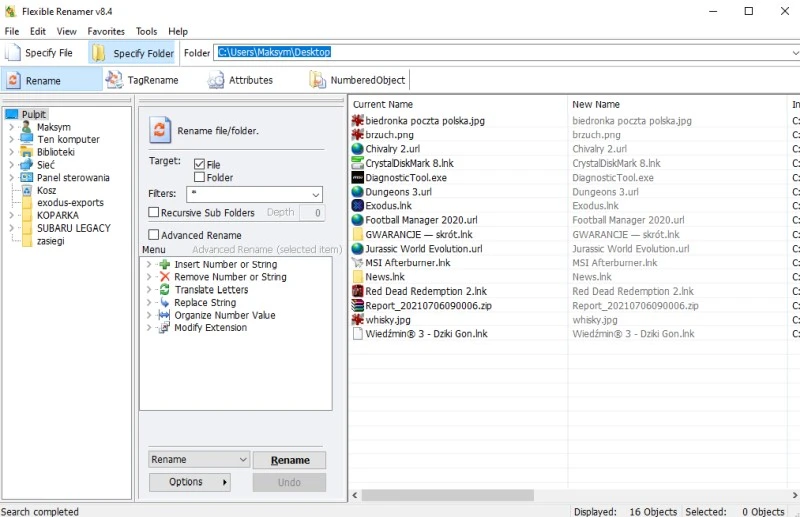
Task: Expand the Translate Letters menu node
Action: coord(149,290)
